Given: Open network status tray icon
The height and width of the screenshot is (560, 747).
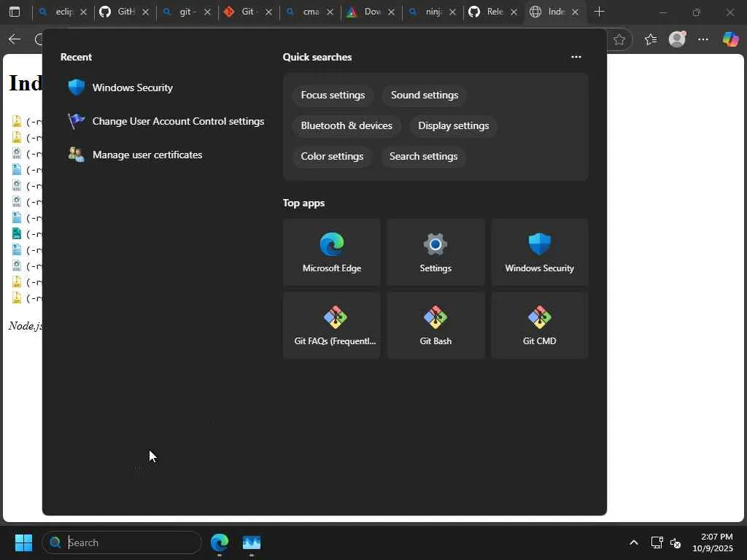Looking at the screenshot, I should point(657,542).
